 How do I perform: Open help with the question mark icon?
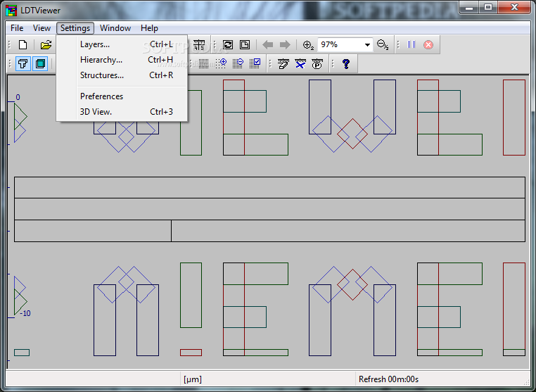pos(346,63)
